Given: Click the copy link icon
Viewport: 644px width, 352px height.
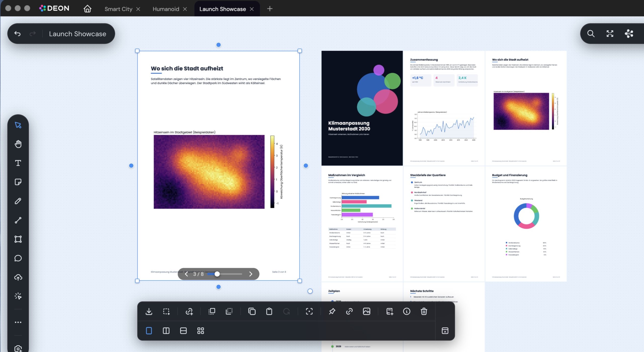Looking at the screenshot, I should 349,311.
